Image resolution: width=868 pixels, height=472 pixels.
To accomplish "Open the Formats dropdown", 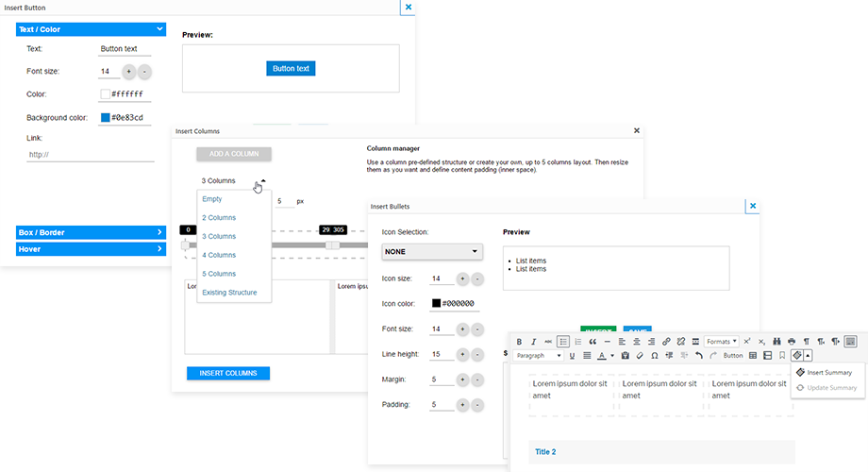I will (722, 342).
